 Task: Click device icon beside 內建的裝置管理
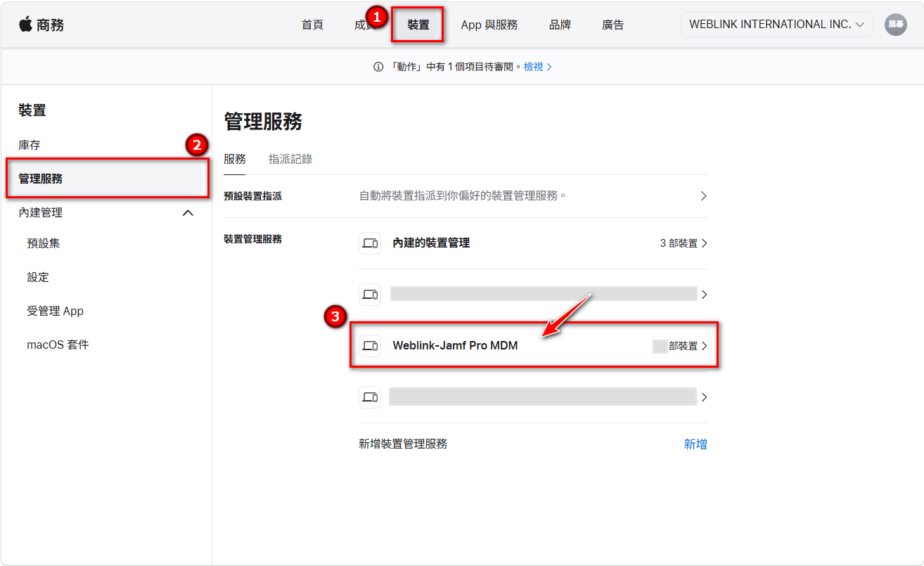pos(370,243)
